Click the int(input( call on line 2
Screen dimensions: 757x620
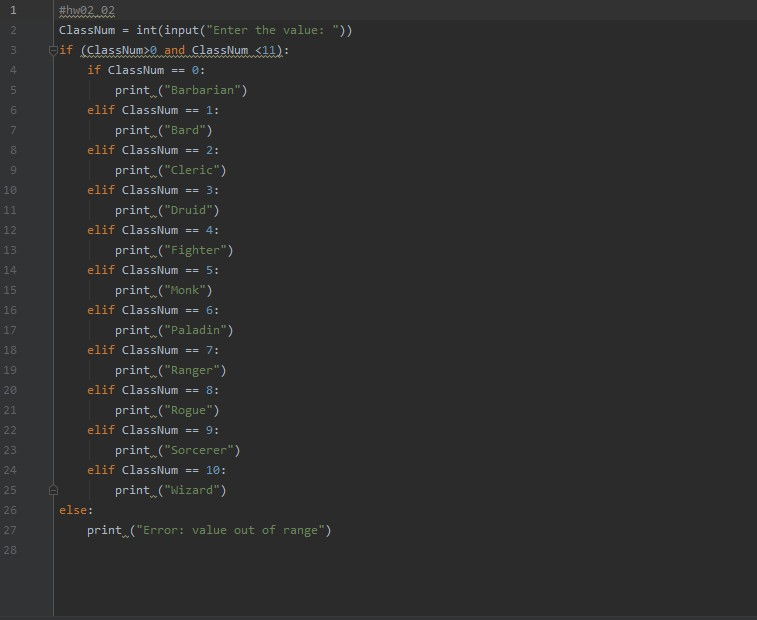[171, 30]
